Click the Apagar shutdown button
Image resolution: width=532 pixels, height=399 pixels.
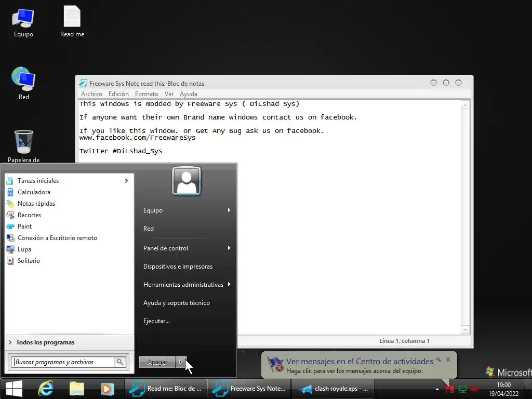point(157,362)
